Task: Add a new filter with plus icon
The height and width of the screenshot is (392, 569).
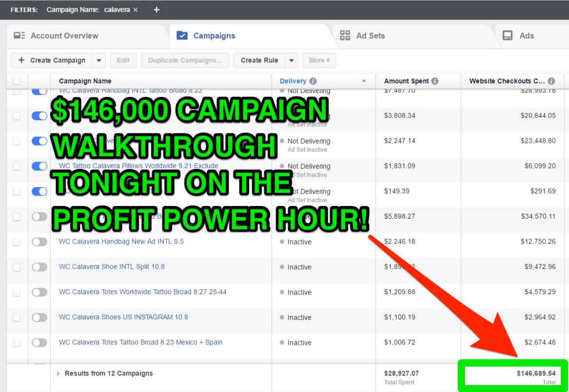Action: tap(157, 9)
